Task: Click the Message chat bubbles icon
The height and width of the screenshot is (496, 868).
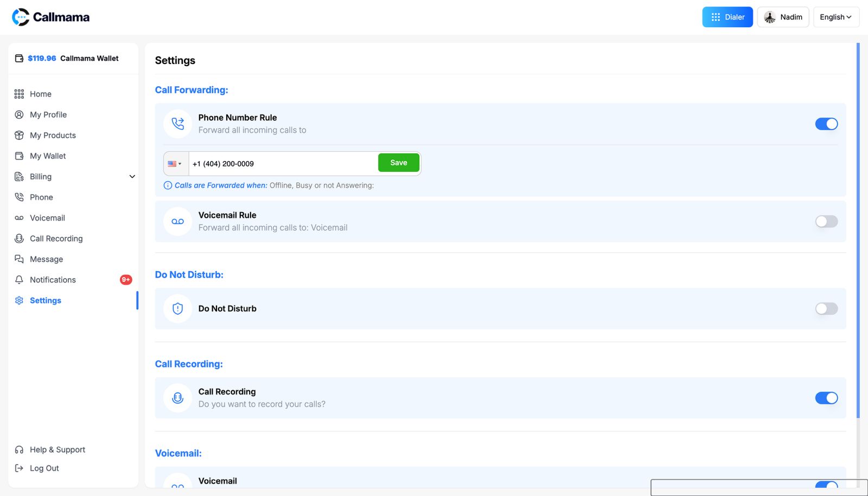Action: [x=19, y=259]
